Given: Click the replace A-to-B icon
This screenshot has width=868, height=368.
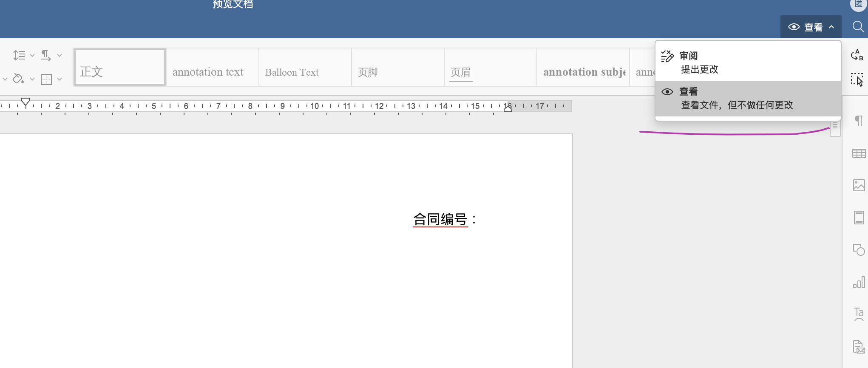Looking at the screenshot, I should (x=857, y=55).
